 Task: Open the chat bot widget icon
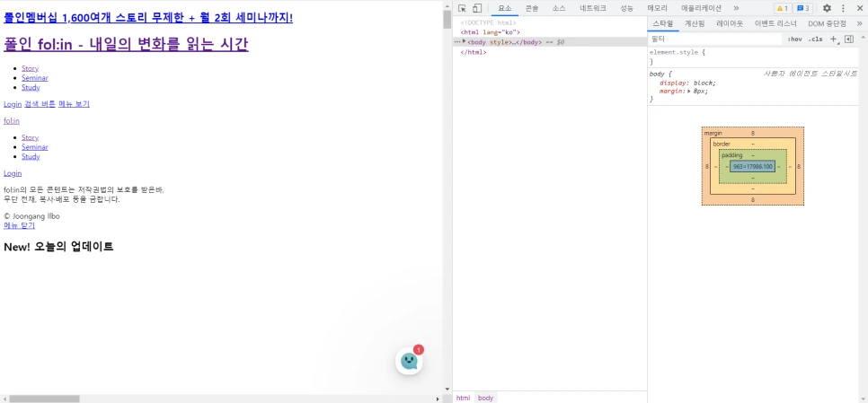[409, 361]
